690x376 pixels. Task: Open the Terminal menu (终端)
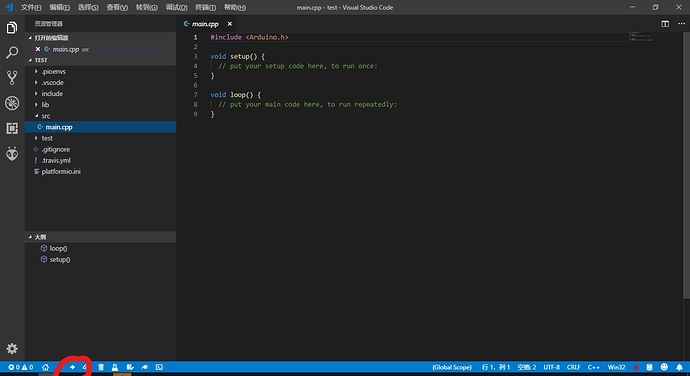(206, 7)
